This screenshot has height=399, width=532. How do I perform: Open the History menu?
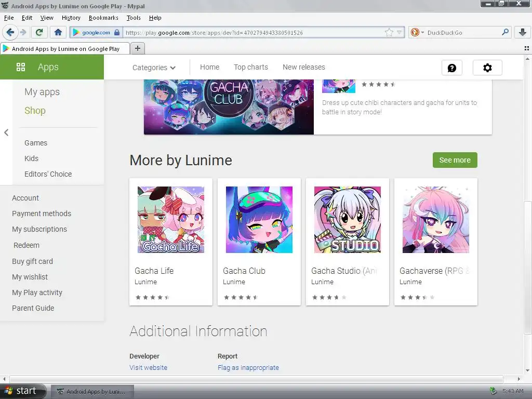(x=71, y=18)
